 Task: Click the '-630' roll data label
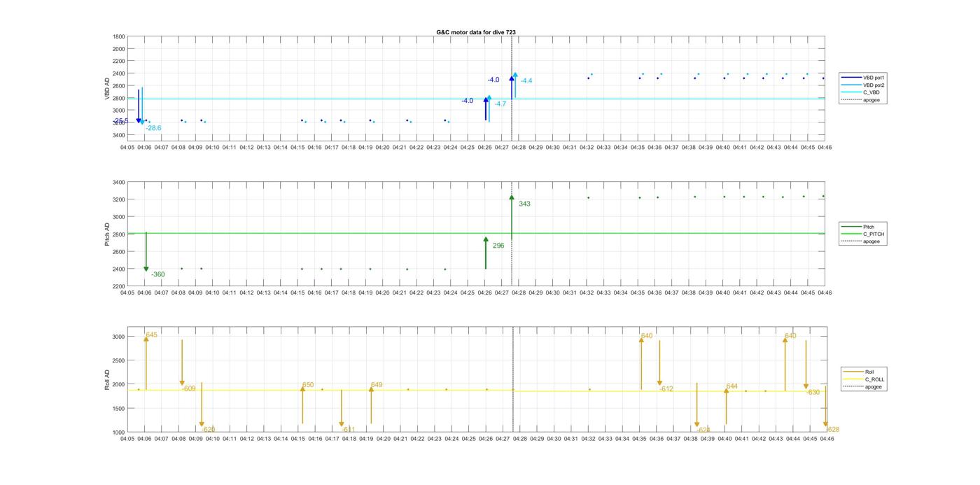click(813, 393)
